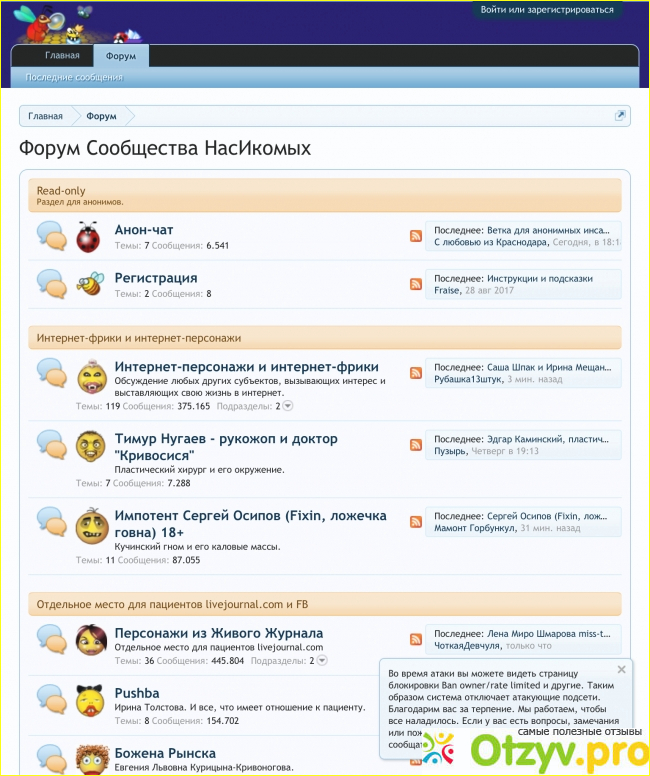Go to Главная in the breadcrumb
This screenshot has height=776, width=650.
pos(45,116)
